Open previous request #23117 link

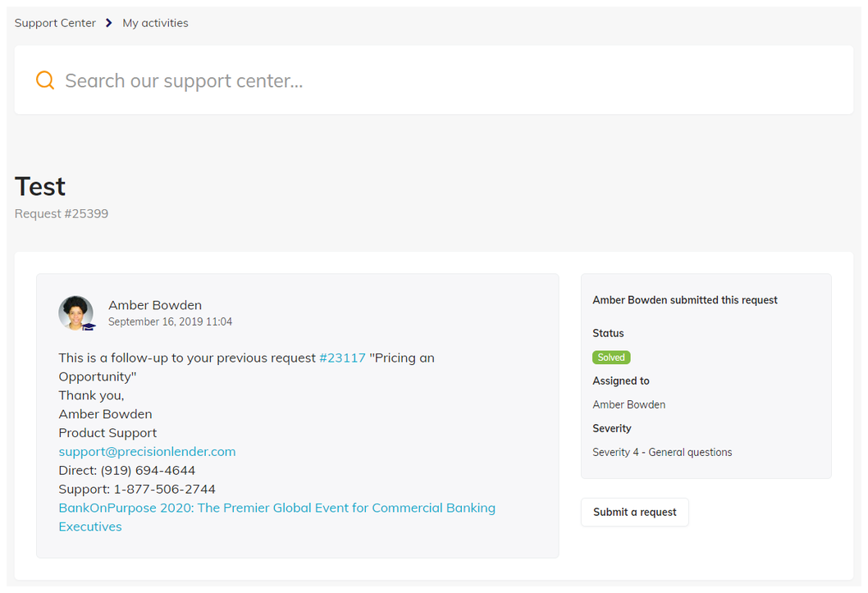coord(342,358)
